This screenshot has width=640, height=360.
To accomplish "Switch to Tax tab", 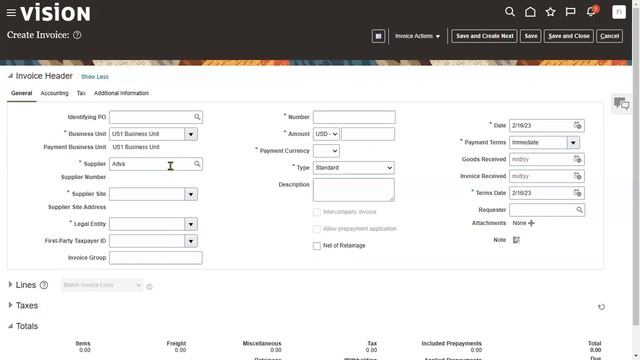I will click(x=81, y=93).
